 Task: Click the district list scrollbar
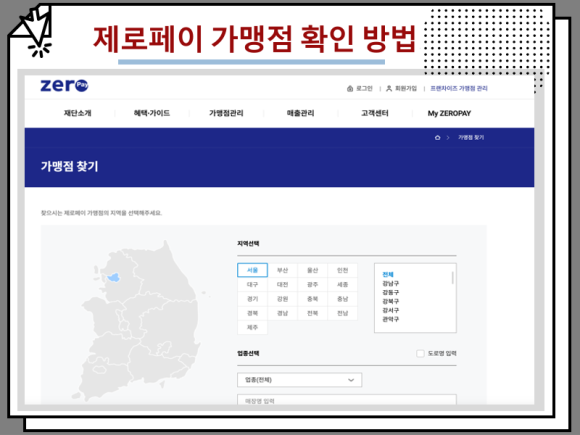[x=452, y=278]
